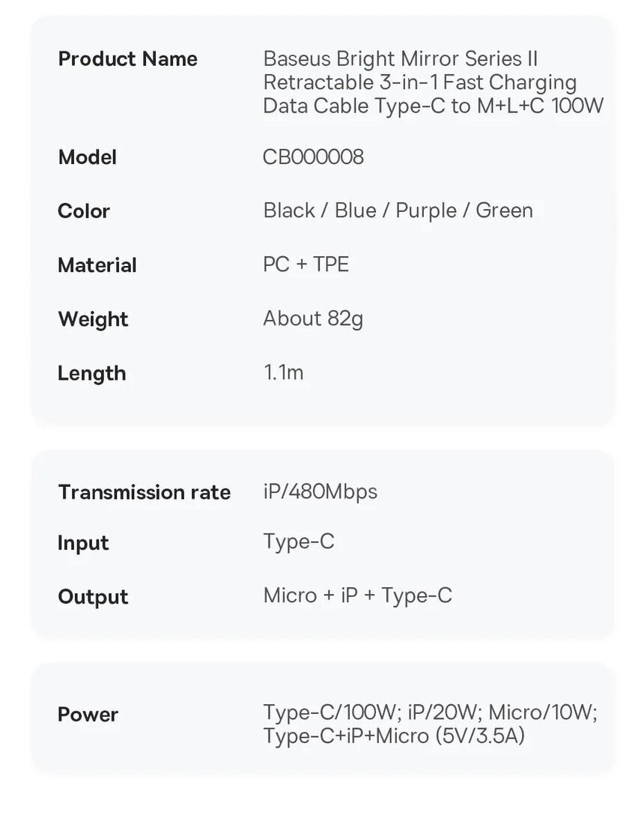Click the Material label
Viewport: 644px width, 824px height.
[97, 265]
